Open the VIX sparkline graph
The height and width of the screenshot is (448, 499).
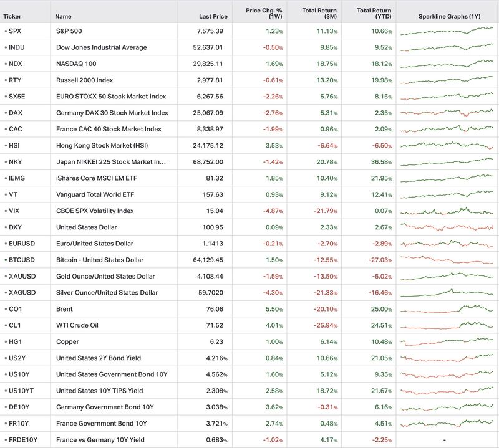(x=447, y=211)
